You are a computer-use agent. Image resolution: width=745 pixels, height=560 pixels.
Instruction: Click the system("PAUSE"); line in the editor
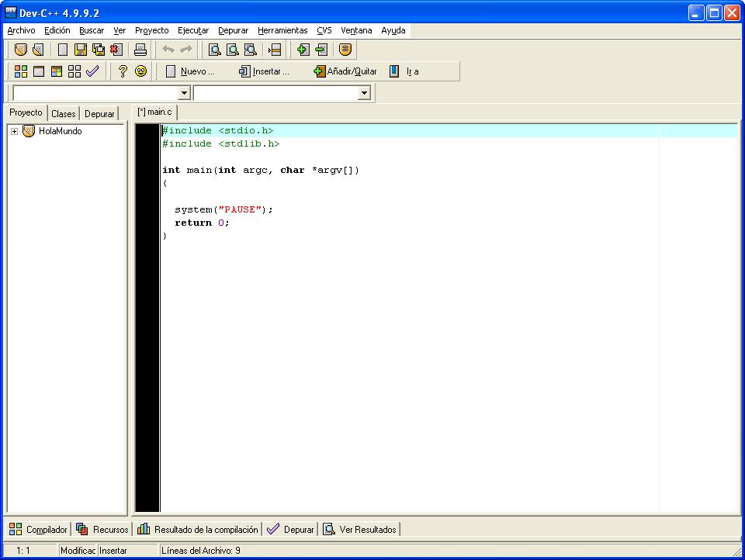click(x=223, y=209)
